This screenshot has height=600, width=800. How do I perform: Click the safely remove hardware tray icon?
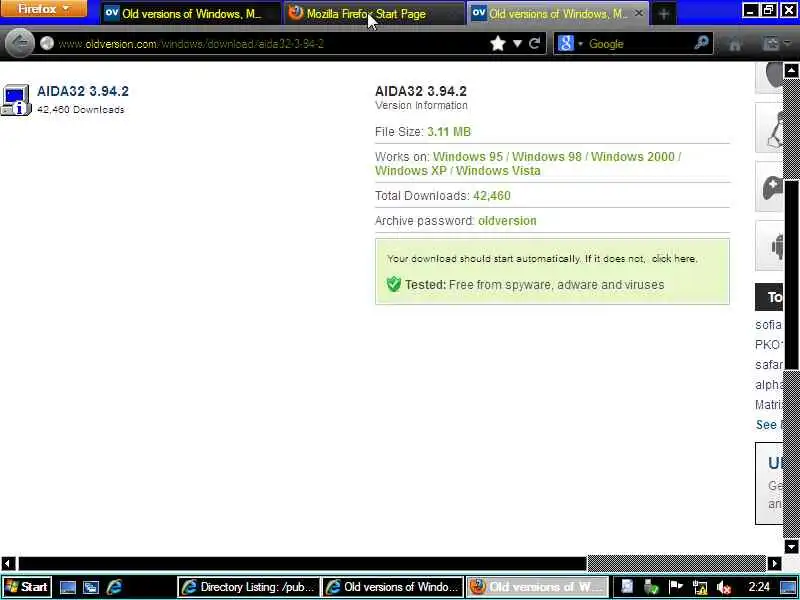651,587
